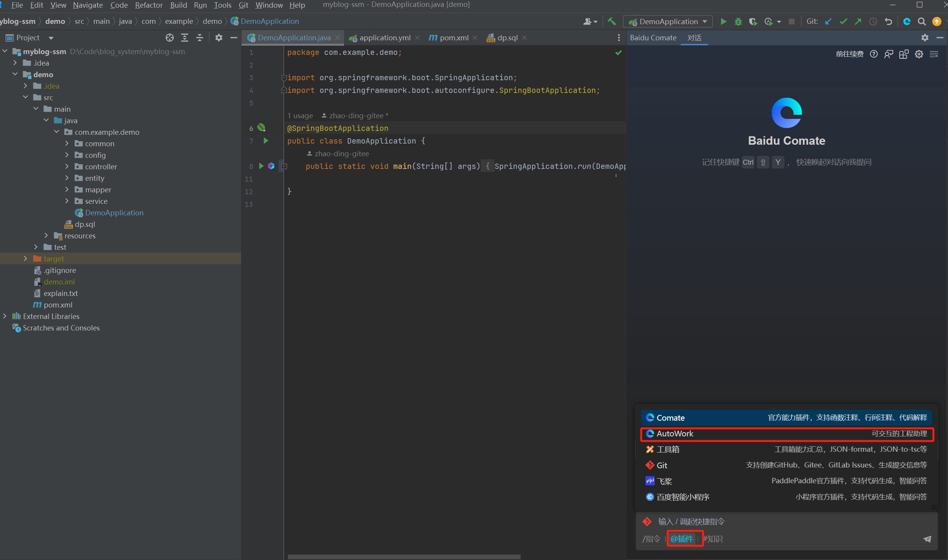This screenshot has height=560, width=948.
Task: Select the DemoApplication.java tab
Action: pos(293,37)
